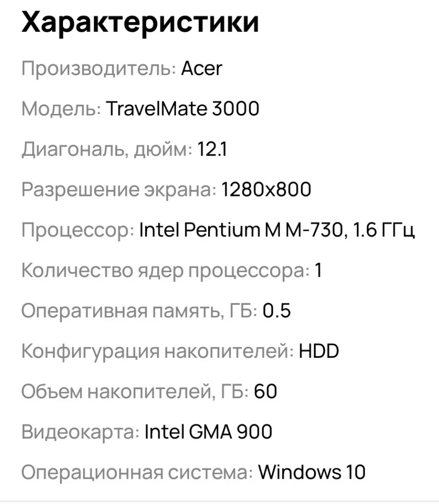Tap the Производитель label

click(x=98, y=68)
